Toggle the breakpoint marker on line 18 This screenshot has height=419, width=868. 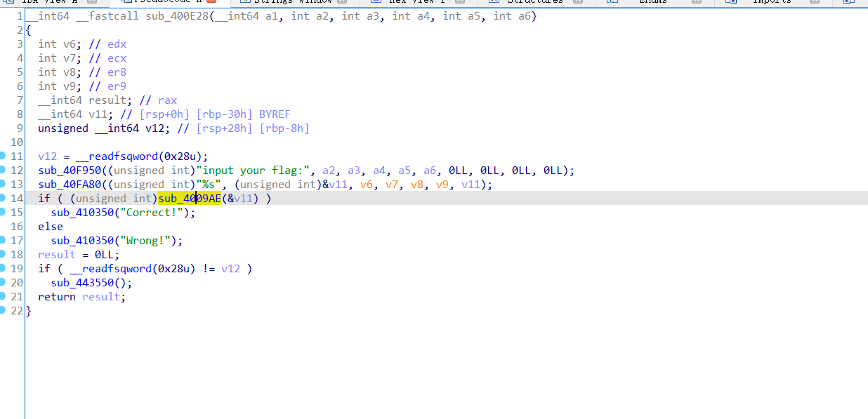pos(4,254)
